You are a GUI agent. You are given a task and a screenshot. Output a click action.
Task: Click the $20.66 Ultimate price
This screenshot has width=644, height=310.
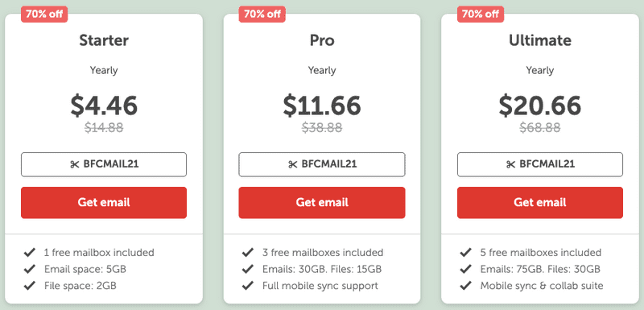[540, 105]
